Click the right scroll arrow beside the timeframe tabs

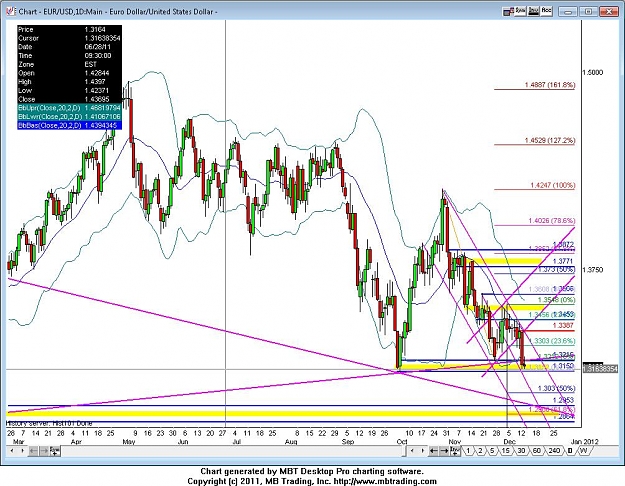pyautogui.click(x=422, y=451)
